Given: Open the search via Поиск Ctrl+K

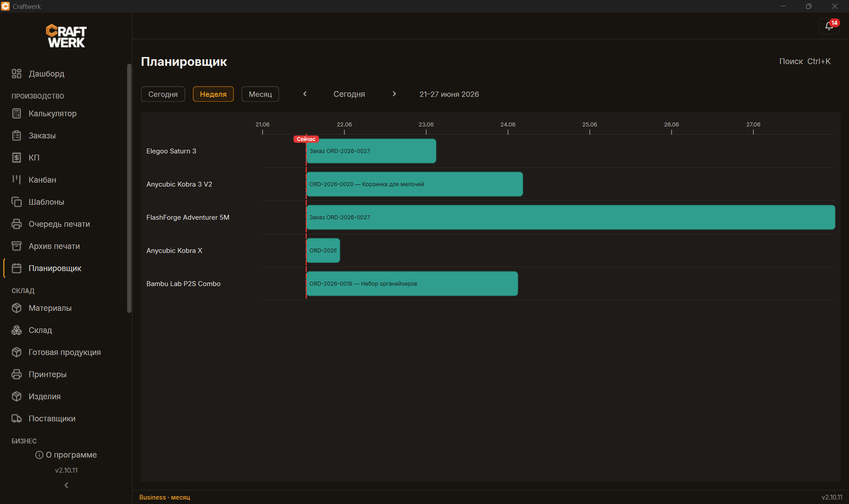Looking at the screenshot, I should click(x=805, y=61).
